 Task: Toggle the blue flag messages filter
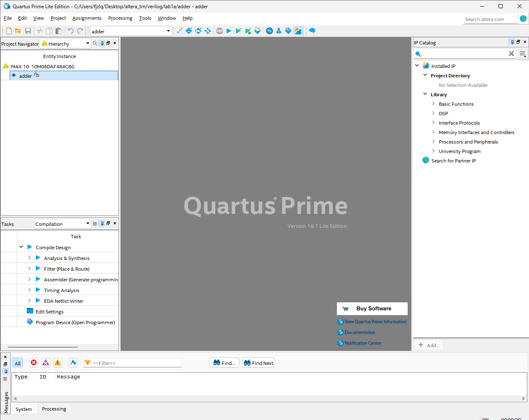73,362
